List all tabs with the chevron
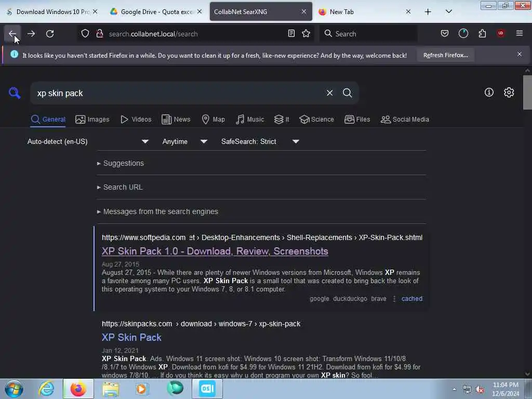This screenshot has width=532, height=399. 448,12
